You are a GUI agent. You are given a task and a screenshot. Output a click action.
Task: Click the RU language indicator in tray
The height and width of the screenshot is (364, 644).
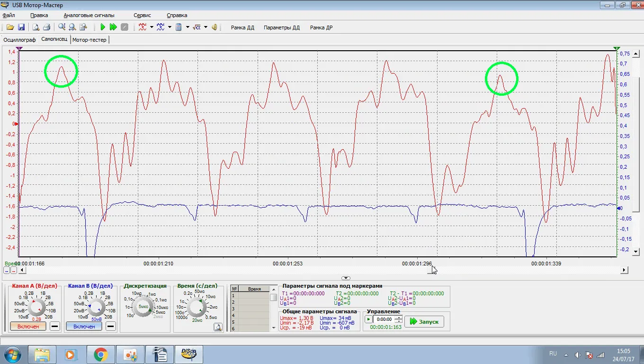point(553,354)
